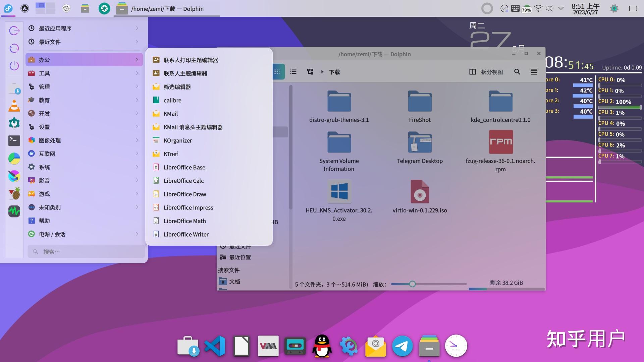Click the launcher search field
644x362 pixels.
pyautogui.click(x=86, y=251)
